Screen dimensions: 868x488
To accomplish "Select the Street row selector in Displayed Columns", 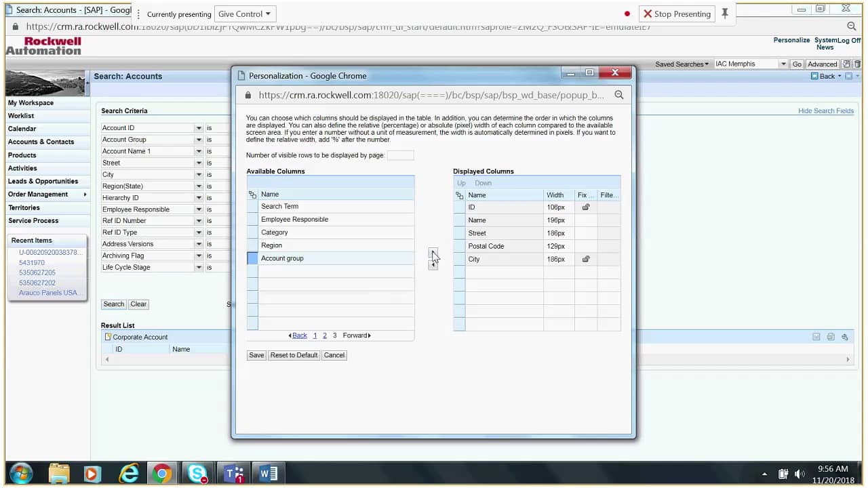I will pyautogui.click(x=459, y=233).
